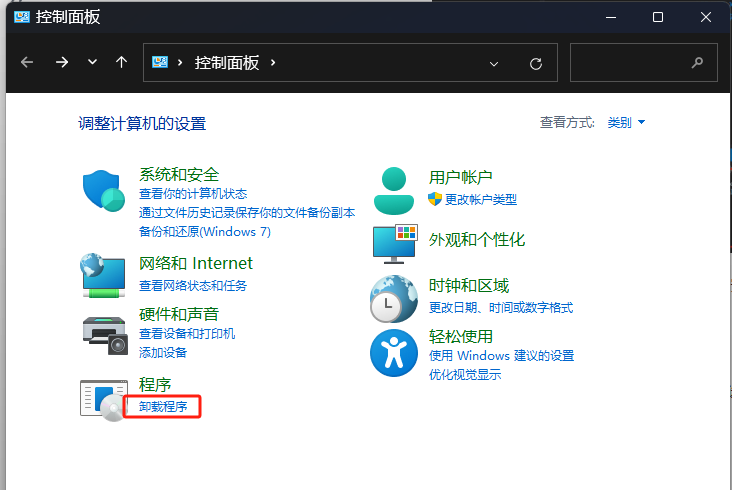Expand the chevron after 控制面板 in the address bar
The height and width of the screenshot is (490, 732).
[x=273, y=62]
